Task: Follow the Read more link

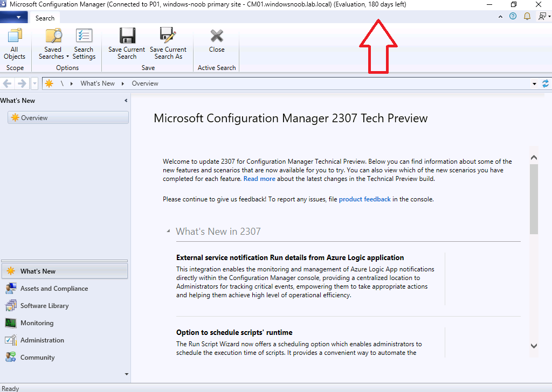Action: coord(259,179)
